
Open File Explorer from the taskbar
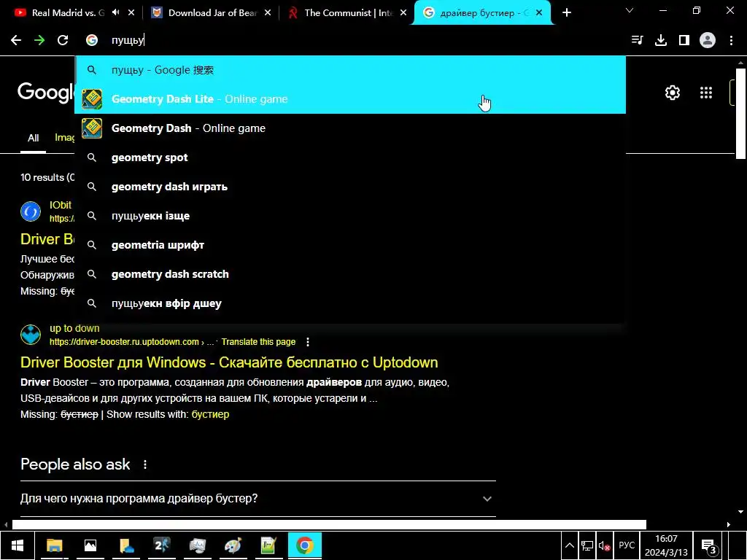(x=54, y=545)
